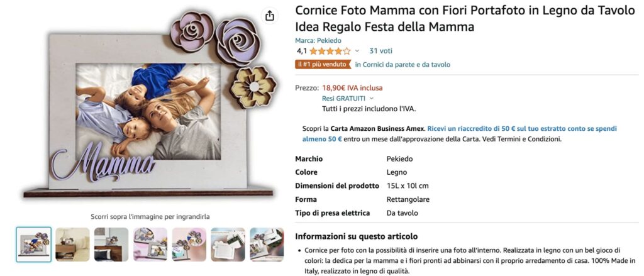
Task: Select the third thumbnail with dark shelf
Action: tap(111, 245)
